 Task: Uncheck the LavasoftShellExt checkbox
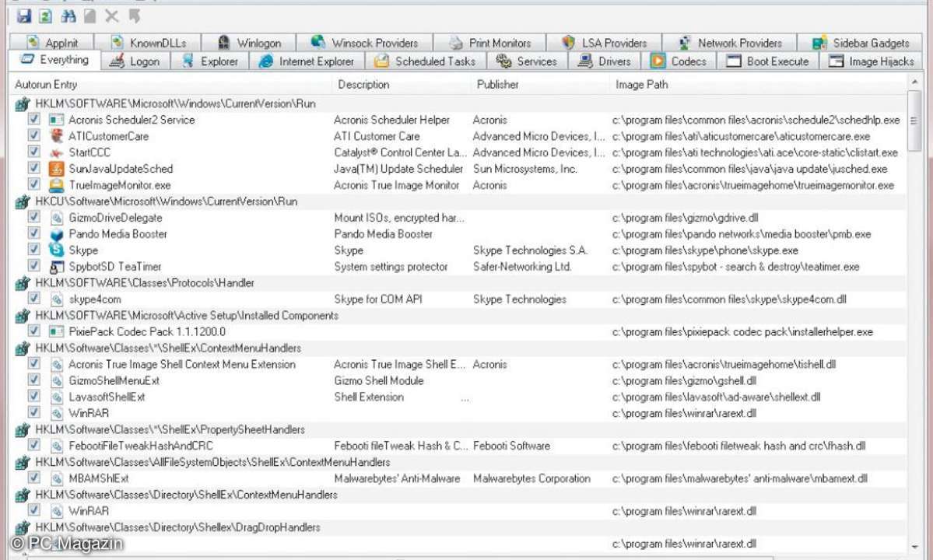(34, 396)
